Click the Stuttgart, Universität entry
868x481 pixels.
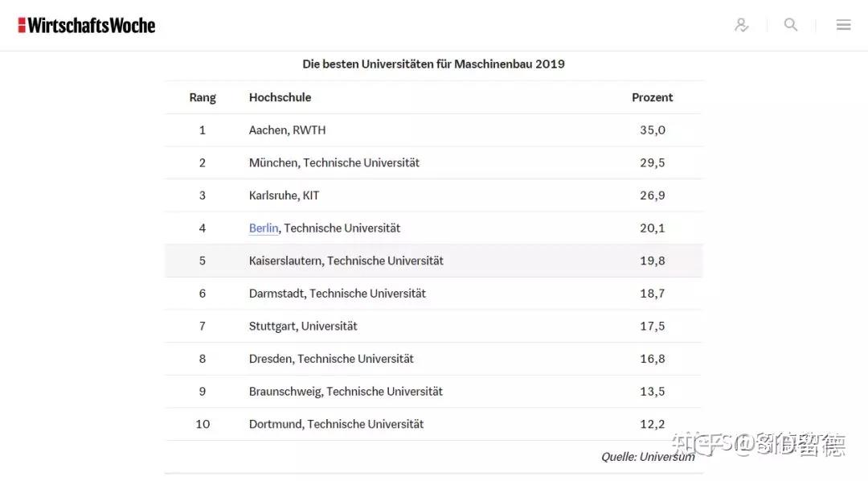point(303,326)
